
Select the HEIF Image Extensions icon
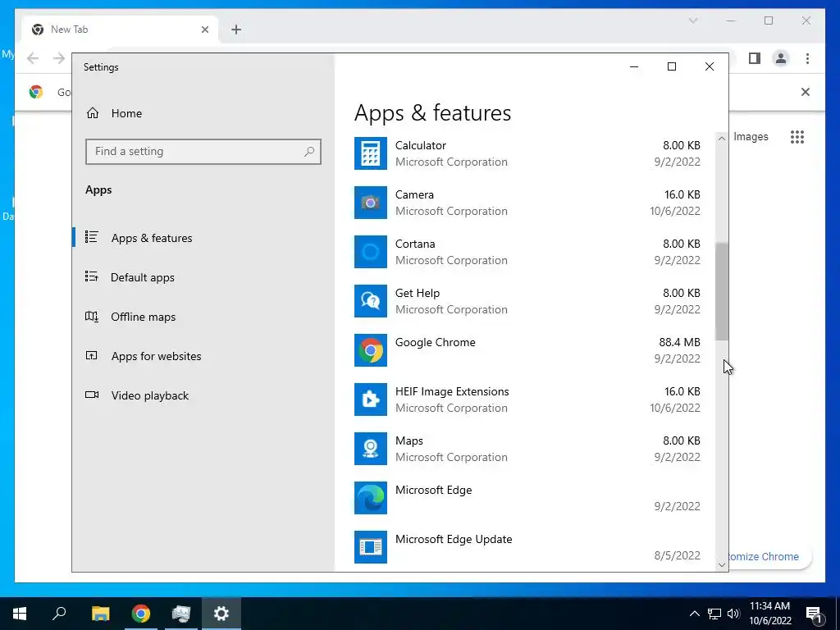370,399
